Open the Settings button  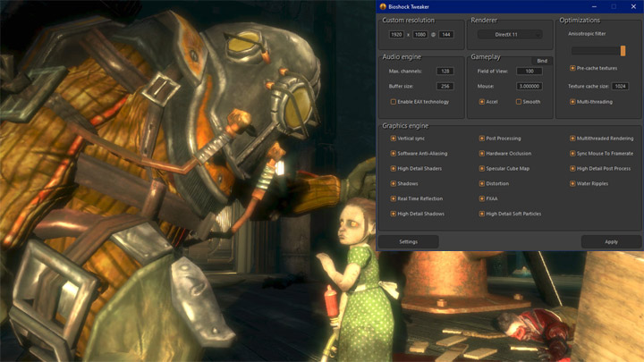[x=408, y=241]
